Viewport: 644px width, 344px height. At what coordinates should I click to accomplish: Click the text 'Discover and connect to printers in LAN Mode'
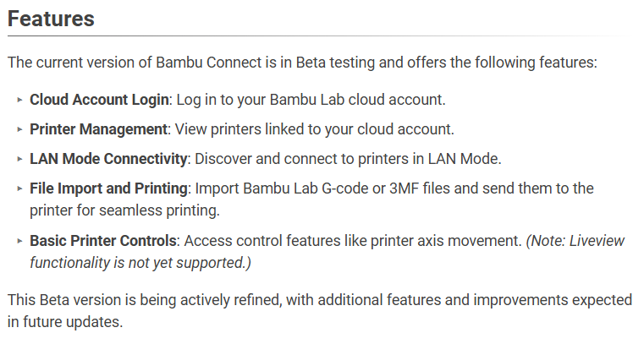click(348, 159)
